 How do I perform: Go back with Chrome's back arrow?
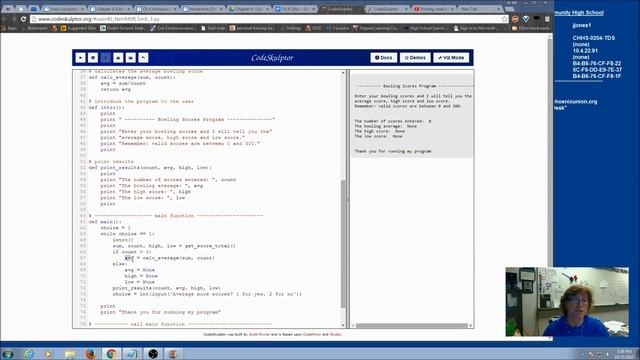[5, 19]
